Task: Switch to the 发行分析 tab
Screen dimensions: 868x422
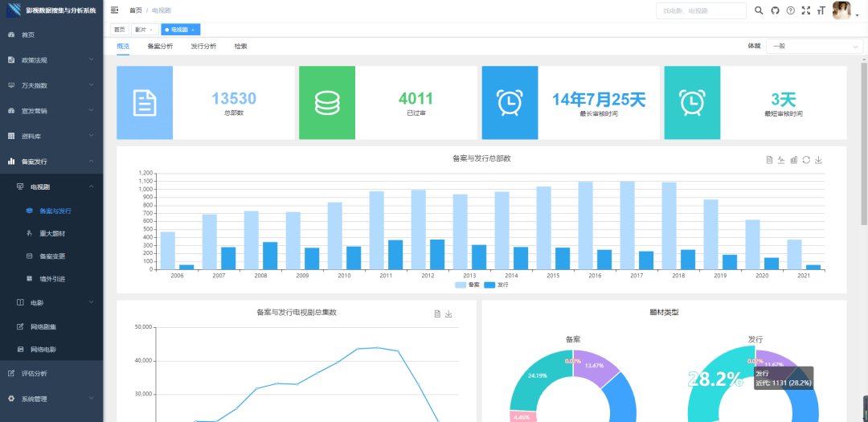Action: (203, 47)
